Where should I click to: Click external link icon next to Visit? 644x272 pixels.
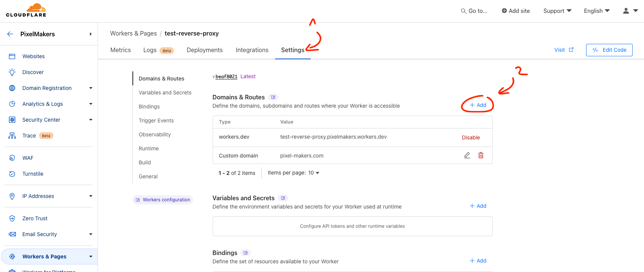pos(571,49)
